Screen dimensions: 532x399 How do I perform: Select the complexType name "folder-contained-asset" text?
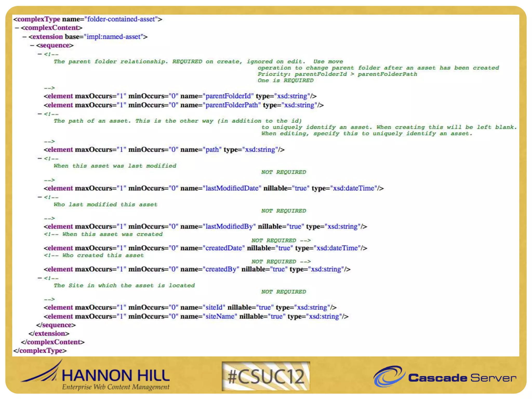coord(121,19)
